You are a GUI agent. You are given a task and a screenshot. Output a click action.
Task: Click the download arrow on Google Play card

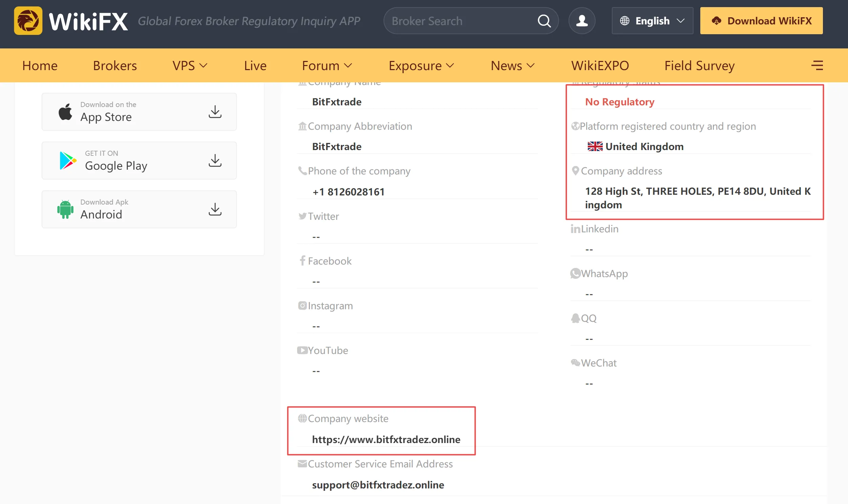[x=215, y=160]
